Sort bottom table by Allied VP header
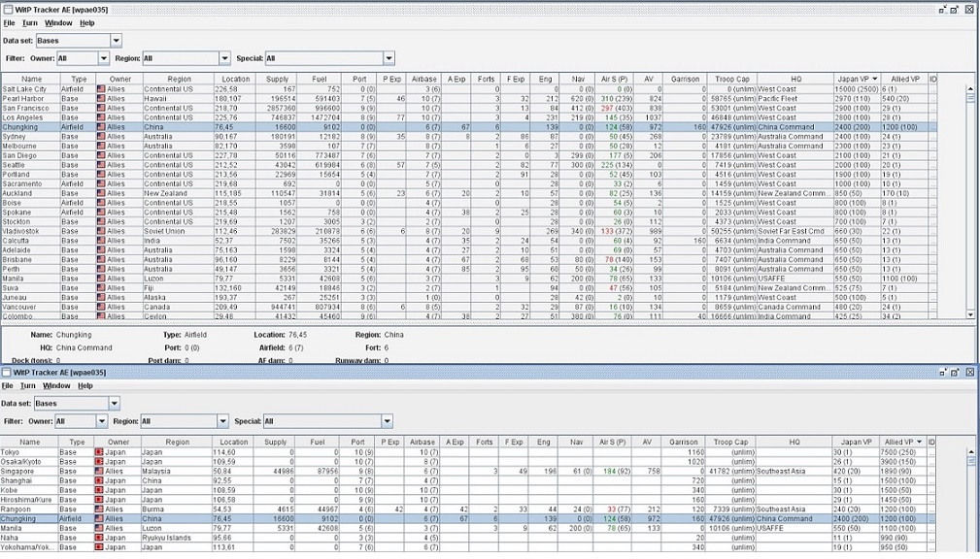This screenshot has height=559, width=980. pos(902,443)
